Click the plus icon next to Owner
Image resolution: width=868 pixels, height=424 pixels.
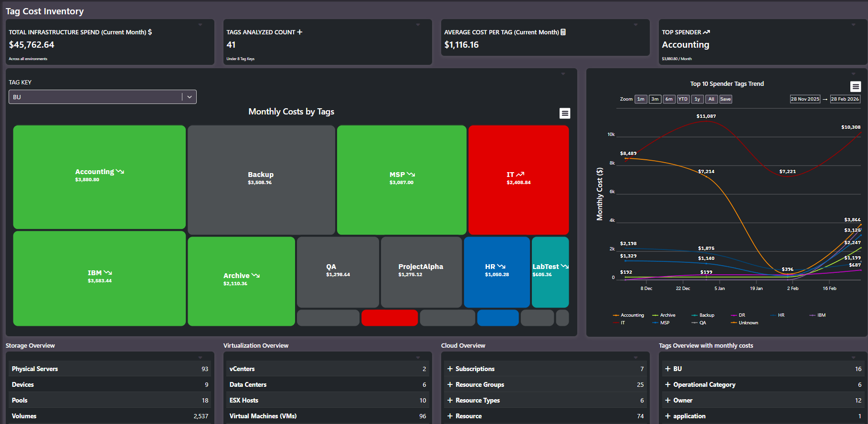pos(667,400)
